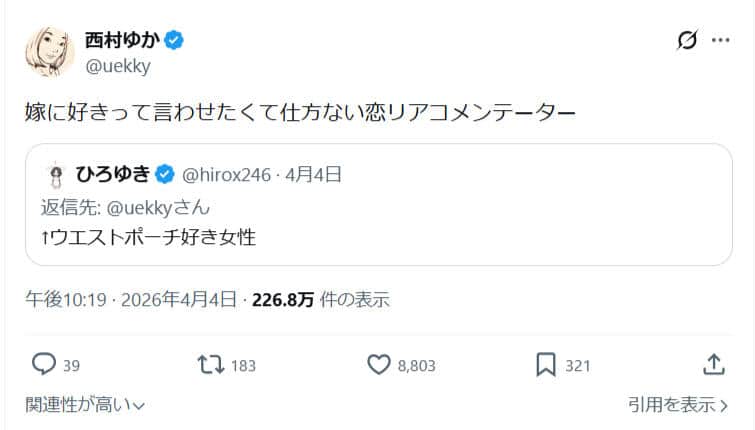Viewport: 755px width, 430px height.
Task: Click the 226.8万 件の表示 view count
Action: 319,299
